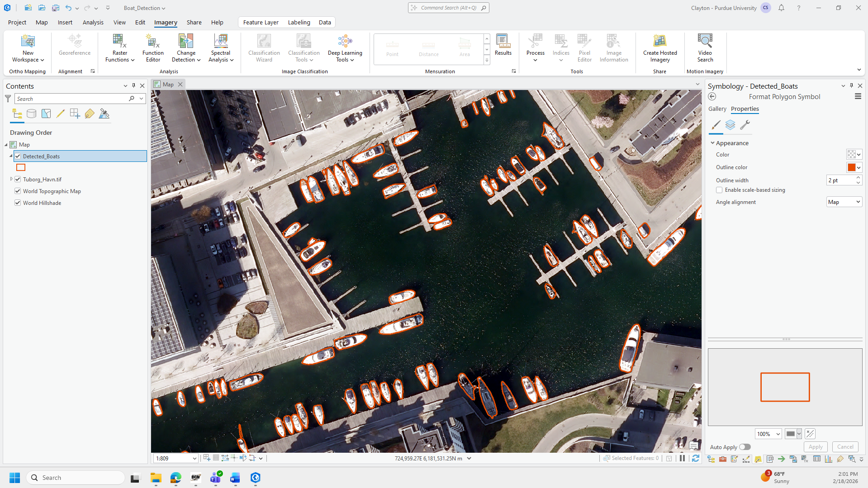Screen dimensions: 868x488
Task: Select the Layers symbology icon
Action: point(730,125)
